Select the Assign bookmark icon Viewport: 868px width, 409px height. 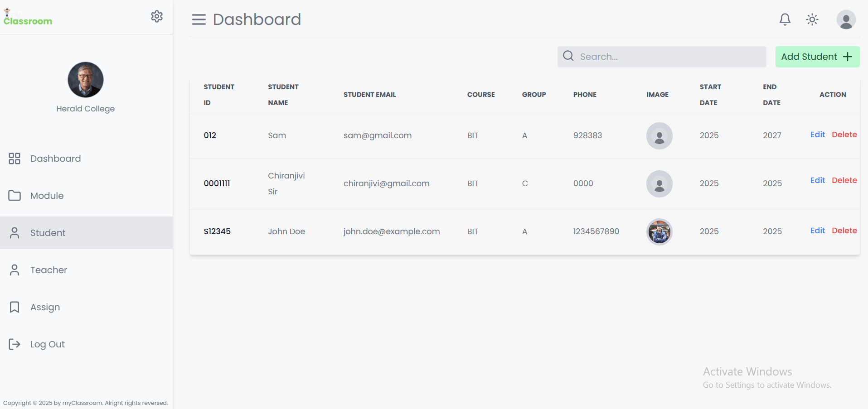14,307
